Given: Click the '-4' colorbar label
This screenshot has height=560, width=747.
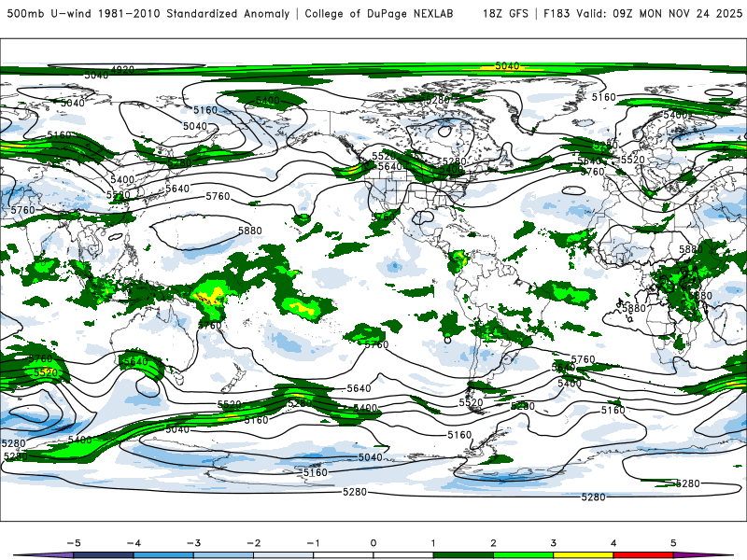Looking at the screenshot, I should 134,543.
